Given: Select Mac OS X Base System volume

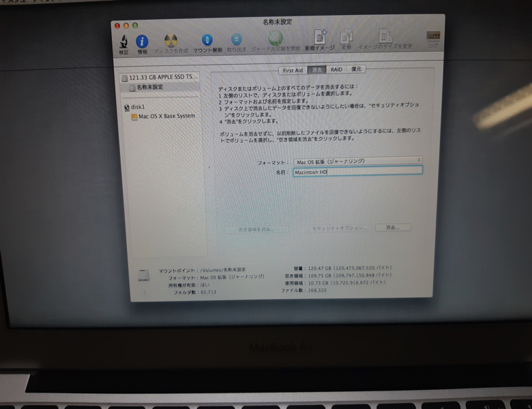Looking at the screenshot, I should pyautogui.click(x=163, y=117).
